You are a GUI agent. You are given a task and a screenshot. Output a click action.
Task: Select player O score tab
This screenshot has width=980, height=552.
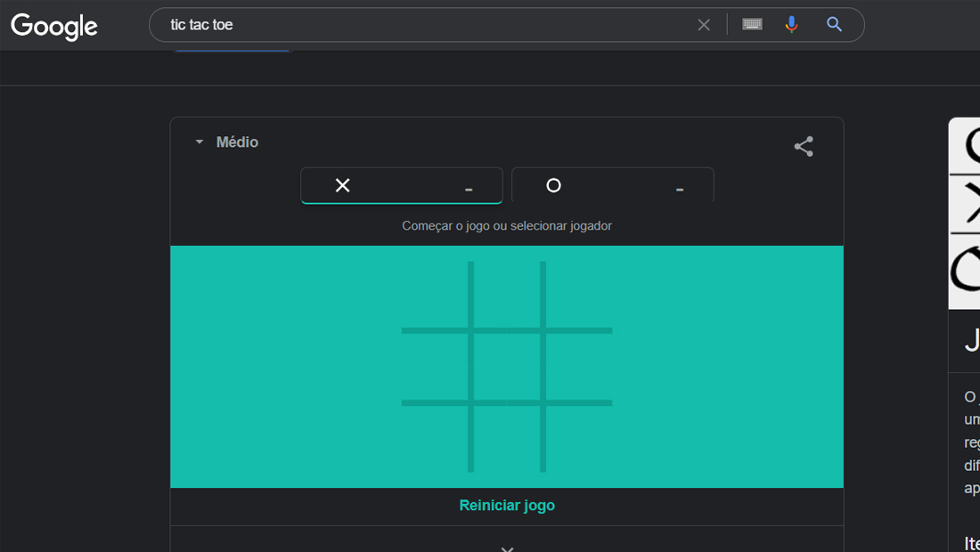click(613, 185)
